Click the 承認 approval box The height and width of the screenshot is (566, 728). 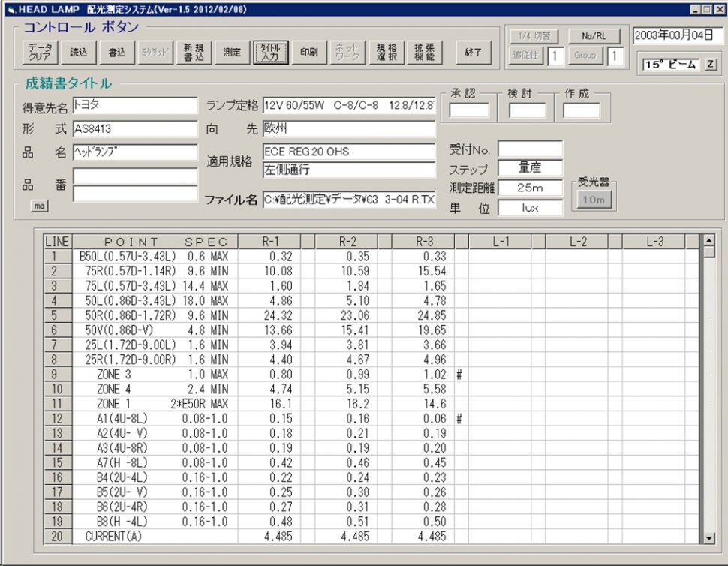click(x=469, y=110)
